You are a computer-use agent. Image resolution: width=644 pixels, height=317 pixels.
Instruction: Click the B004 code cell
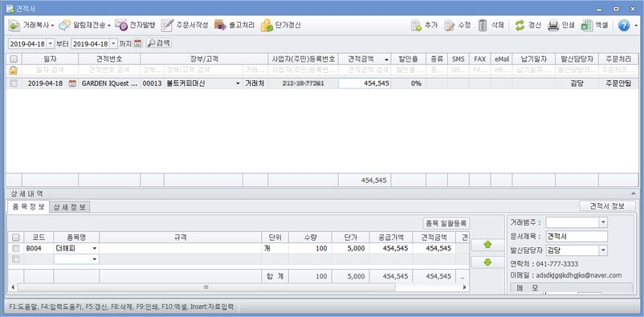[39, 249]
